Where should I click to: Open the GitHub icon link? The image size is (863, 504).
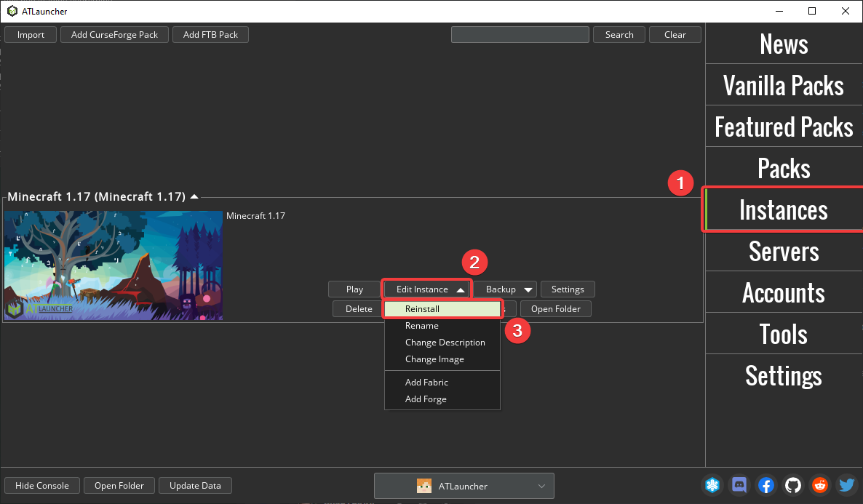793,485
